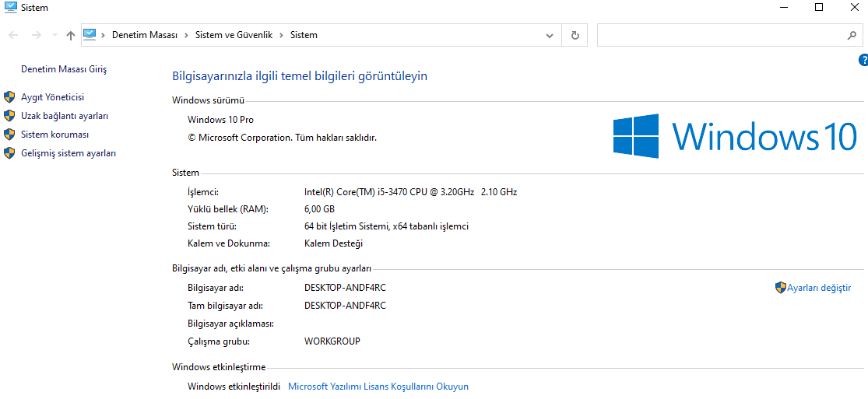This screenshot has width=868, height=399.
Task: Click the page heading Bilgisayarınızla ilgili temel bilgileri
Action: pos(300,76)
